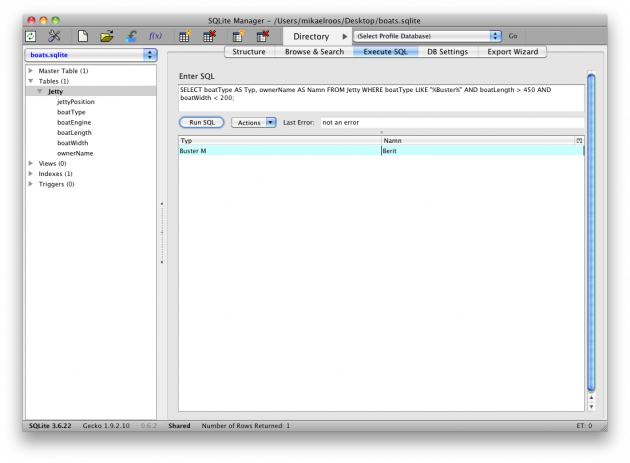Collapse the Tables (1) node
630x463 pixels.
point(31,81)
